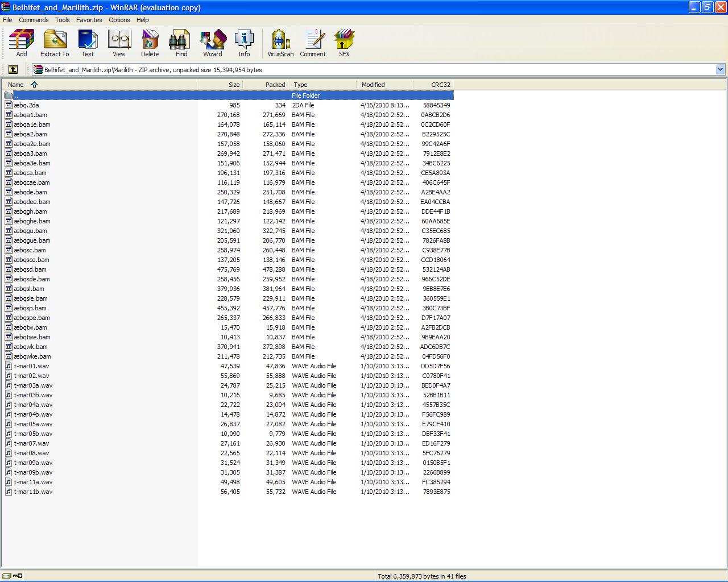Image resolution: width=728 pixels, height=582 pixels.
Task: Select file æbqsp.bam
Action: tap(30, 308)
